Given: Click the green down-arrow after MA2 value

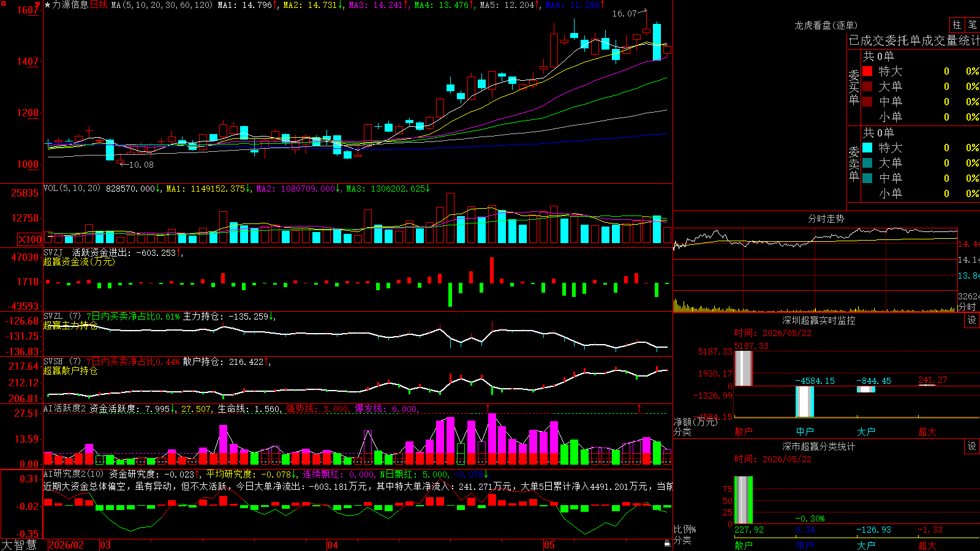Looking at the screenshot, I should [341, 5].
